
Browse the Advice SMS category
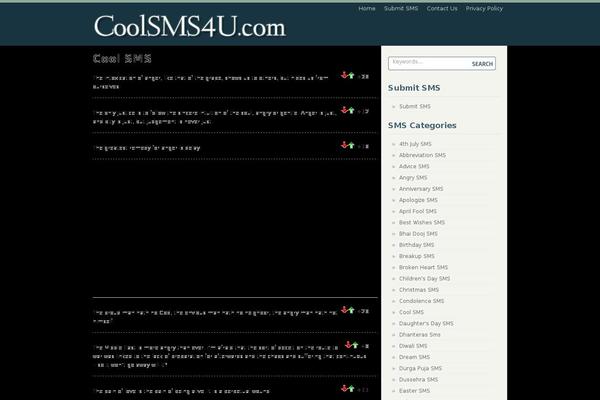tap(414, 166)
